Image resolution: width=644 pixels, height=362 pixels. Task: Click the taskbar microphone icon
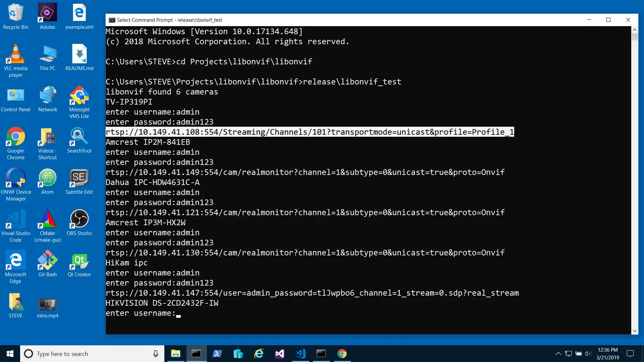[156, 354]
